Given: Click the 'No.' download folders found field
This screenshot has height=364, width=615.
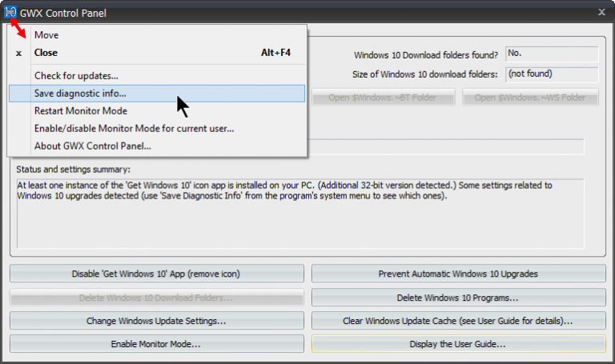Looking at the screenshot, I should (x=552, y=54).
